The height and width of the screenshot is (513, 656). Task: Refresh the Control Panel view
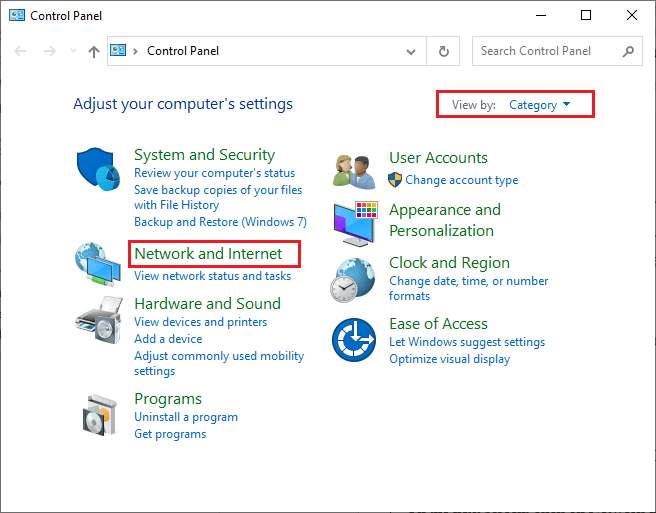(x=443, y=51)
